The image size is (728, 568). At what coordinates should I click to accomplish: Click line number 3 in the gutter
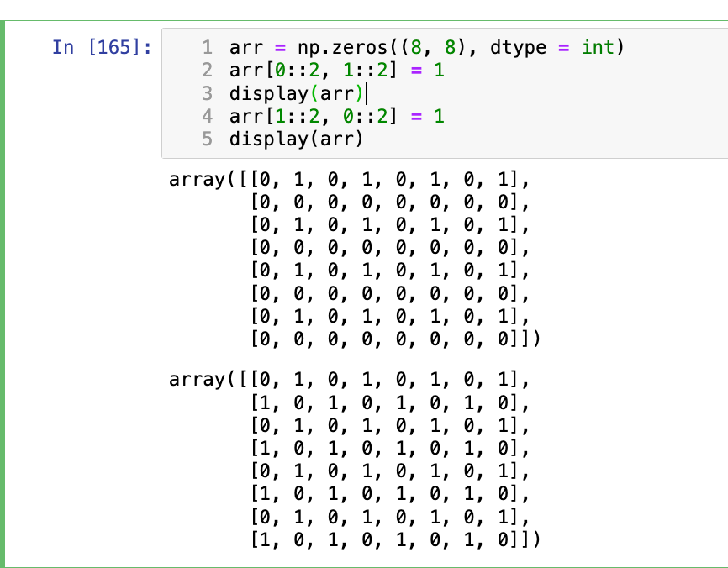(208, 92)
